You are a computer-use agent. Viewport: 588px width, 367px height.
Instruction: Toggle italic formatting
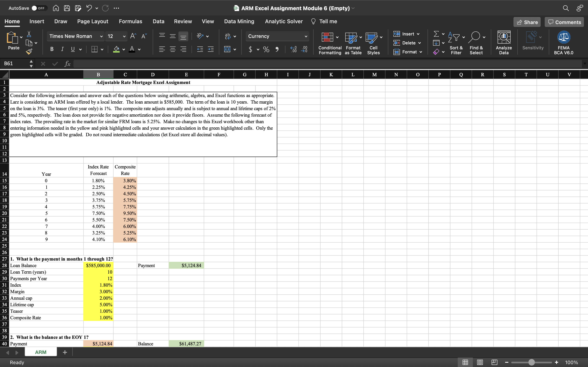click(62, 49)
